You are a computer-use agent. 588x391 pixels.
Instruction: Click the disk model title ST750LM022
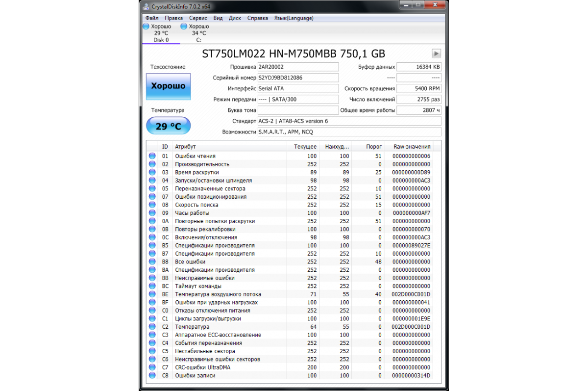click(294, 53)
